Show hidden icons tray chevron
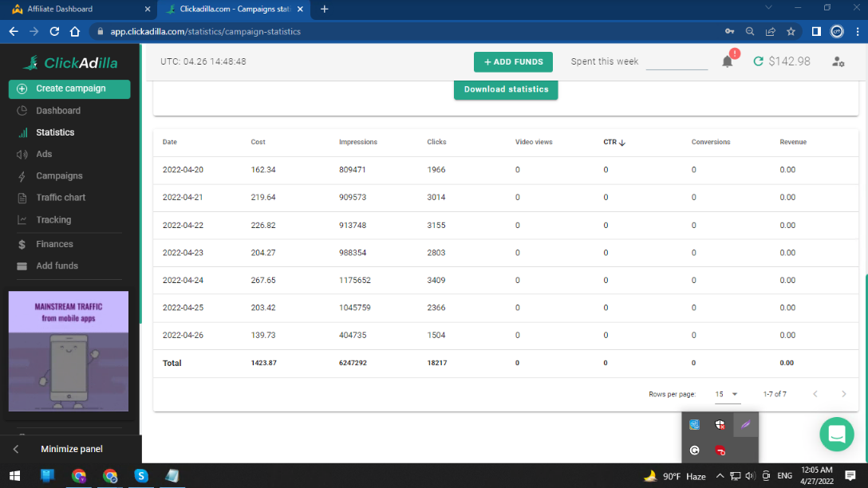Image resolution: width=868 pixels, height=488 pixels. [720, 476]
